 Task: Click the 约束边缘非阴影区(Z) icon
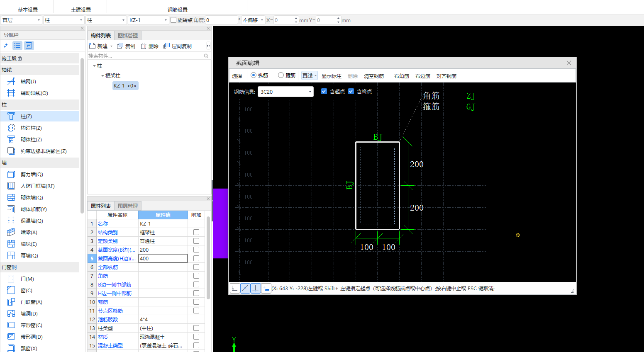pos(11,151)
